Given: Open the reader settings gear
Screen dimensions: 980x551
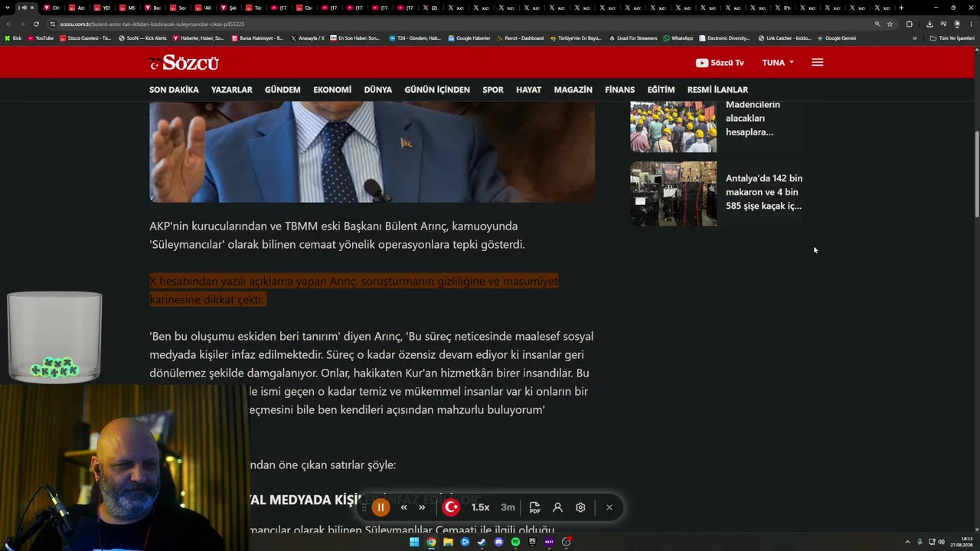Looking at the screenshot, I should tap(580, 507).
